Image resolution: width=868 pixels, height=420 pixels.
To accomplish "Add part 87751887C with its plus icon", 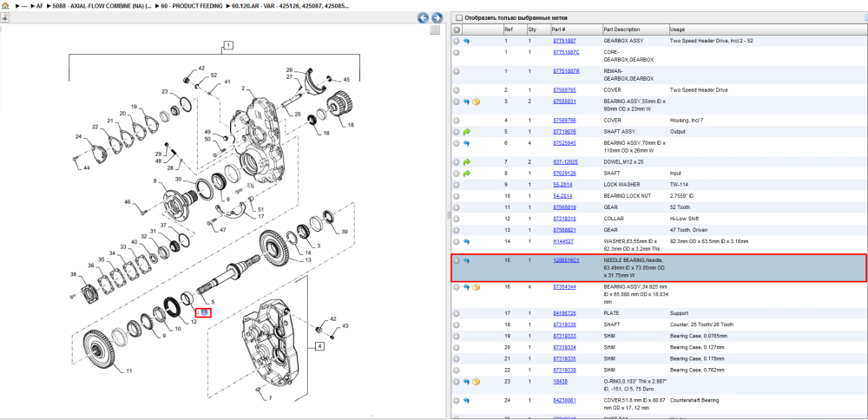I will 457,52.
